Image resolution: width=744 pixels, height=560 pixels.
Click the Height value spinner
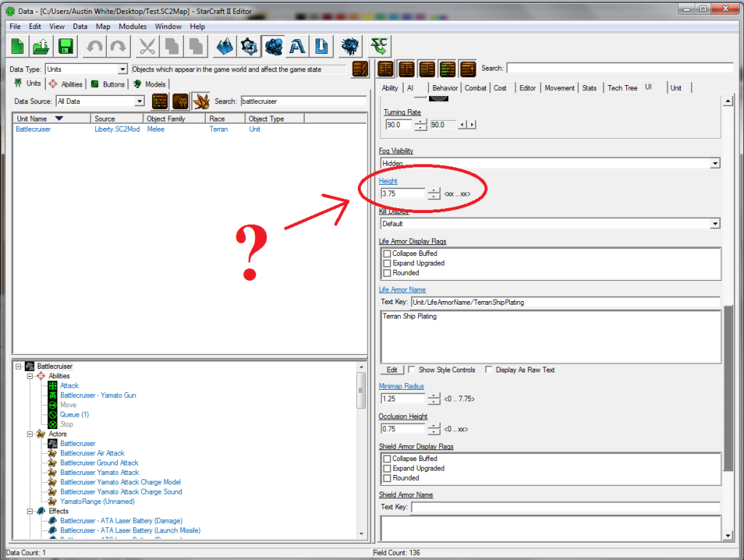433,193
